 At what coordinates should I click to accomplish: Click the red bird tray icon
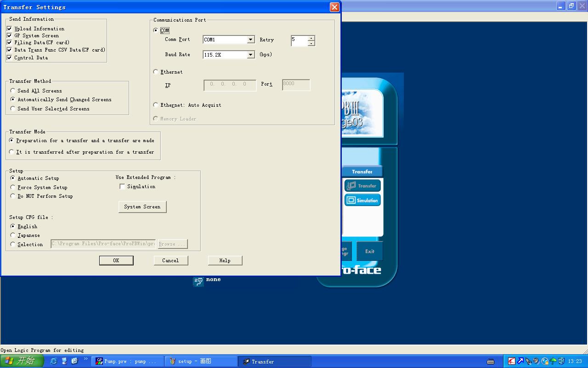click(511, 362)
